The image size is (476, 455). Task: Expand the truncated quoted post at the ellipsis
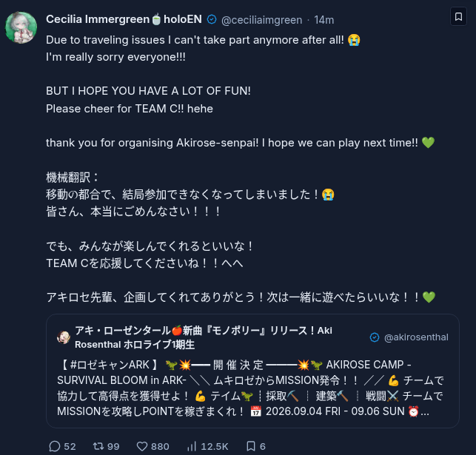425,411
